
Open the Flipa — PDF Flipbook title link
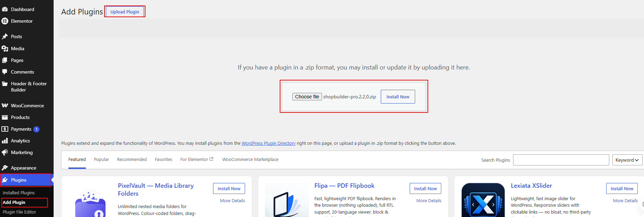344,186
